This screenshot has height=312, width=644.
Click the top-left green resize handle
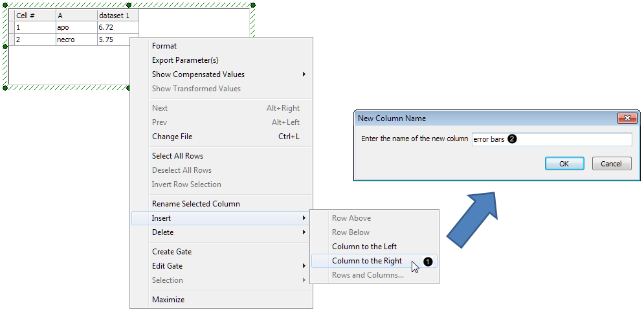pyautogui.click(x=5, y=5)
